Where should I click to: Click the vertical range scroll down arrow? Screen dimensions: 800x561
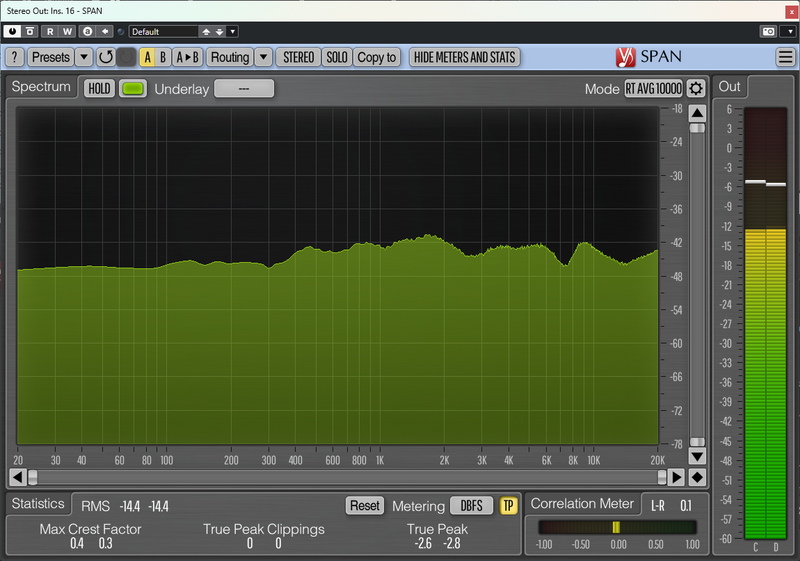697,455
